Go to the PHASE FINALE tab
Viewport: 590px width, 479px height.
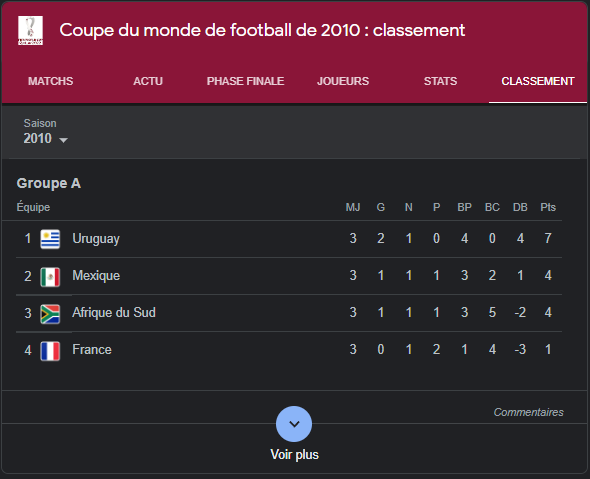[x=245, y=81]
